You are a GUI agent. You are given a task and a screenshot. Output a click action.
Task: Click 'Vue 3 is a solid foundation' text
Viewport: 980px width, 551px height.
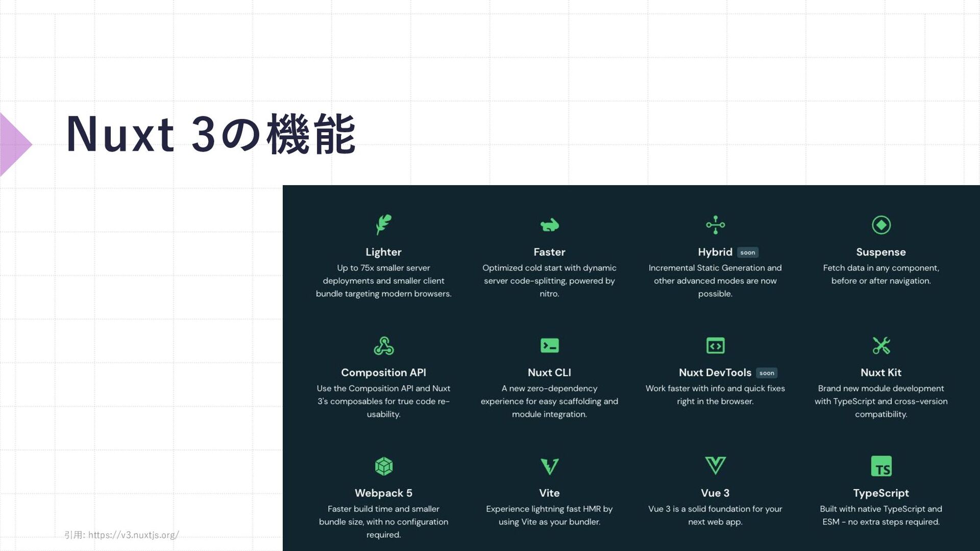pos(715,515)
